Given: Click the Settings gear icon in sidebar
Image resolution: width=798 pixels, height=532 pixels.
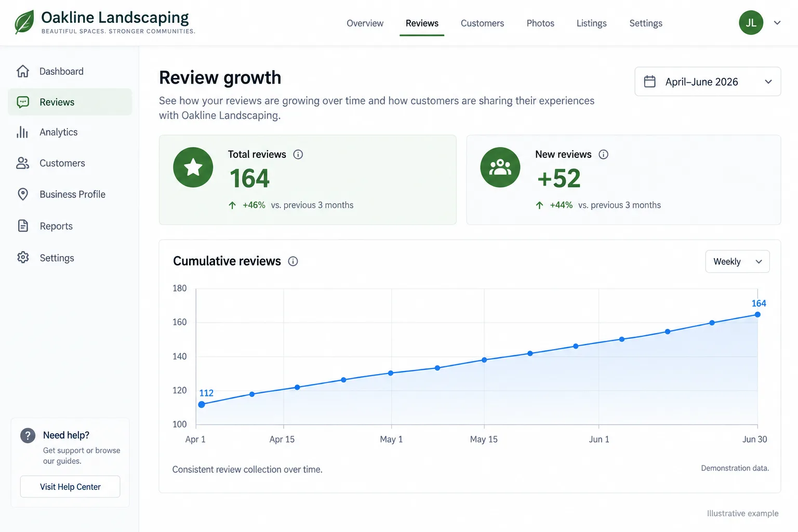Looking at the screenshot, I should [x=23, y=257].
